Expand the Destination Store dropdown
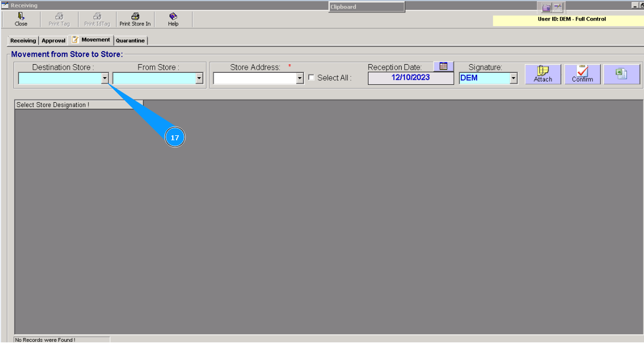 pyautogui.click(x=105, y=78)
